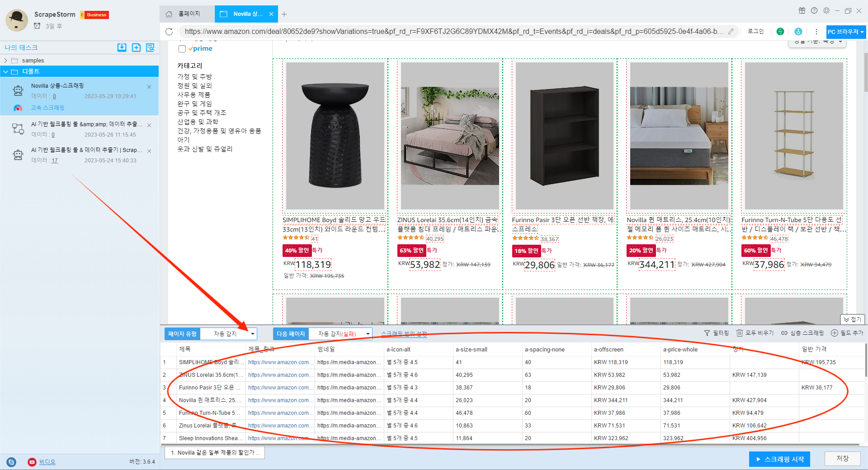Click 필드 추가 plus button

(x=847, y=333)
